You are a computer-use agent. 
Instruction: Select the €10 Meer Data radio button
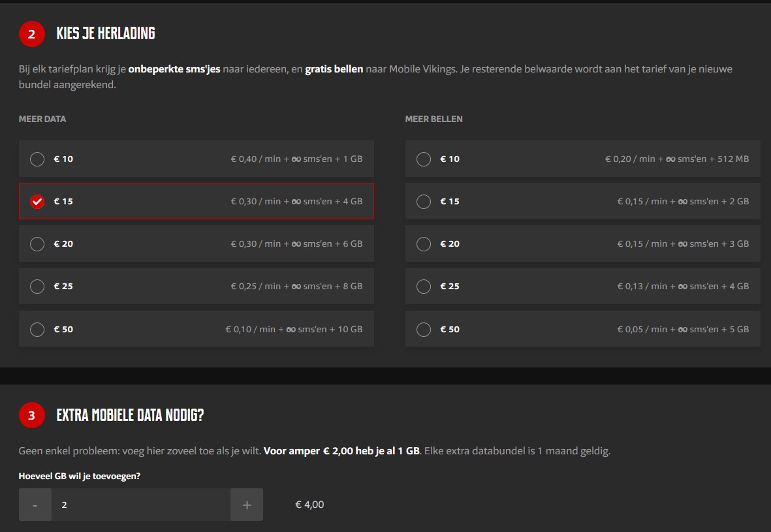[37, 159]
